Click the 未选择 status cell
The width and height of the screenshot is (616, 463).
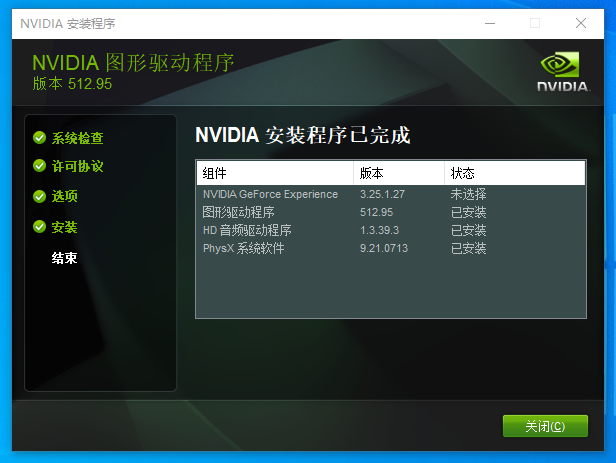tap(468, 194)
